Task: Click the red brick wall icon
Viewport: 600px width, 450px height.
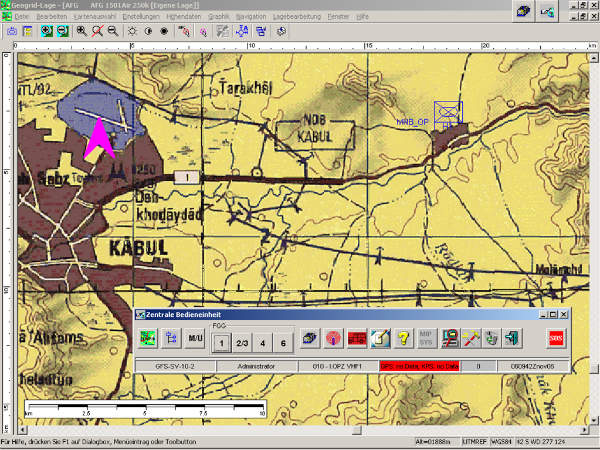Action: click(x=356, y=340)
